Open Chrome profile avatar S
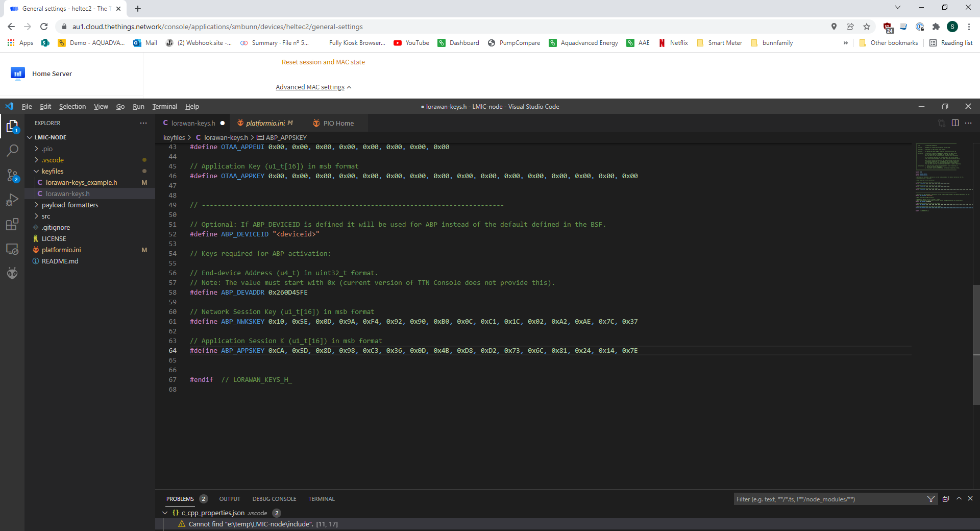 [x=952, y=27]
